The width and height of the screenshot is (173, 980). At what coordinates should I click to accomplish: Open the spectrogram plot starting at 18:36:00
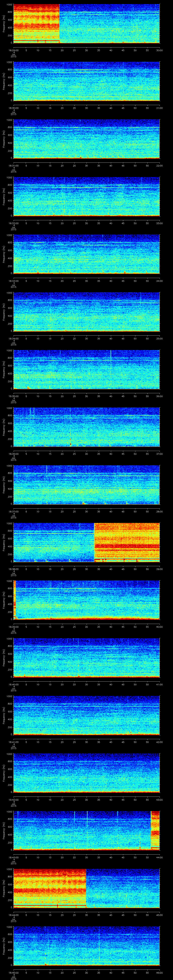point(86,427)
